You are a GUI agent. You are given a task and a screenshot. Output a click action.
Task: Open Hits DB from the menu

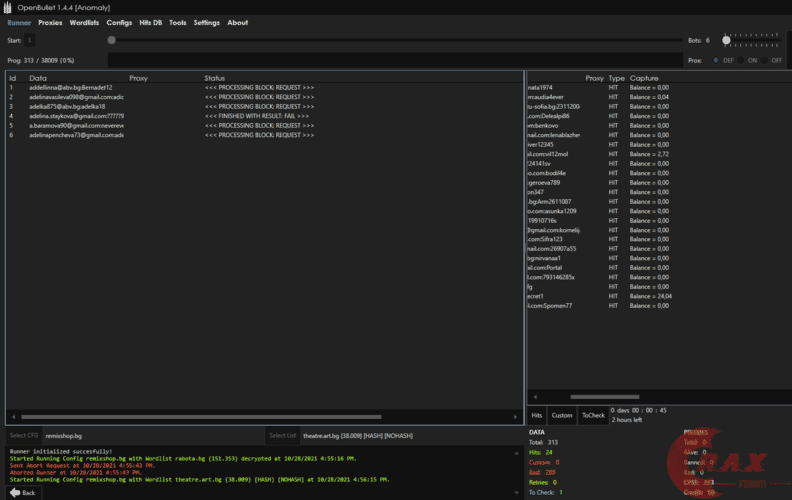(150, 22)
